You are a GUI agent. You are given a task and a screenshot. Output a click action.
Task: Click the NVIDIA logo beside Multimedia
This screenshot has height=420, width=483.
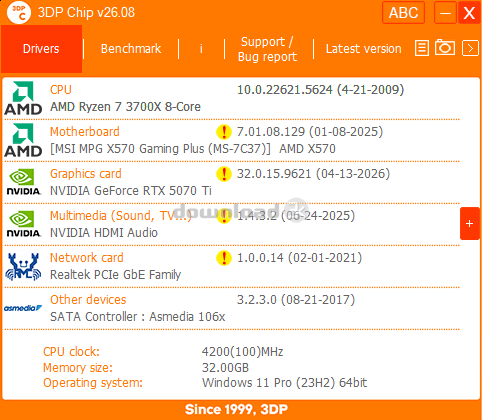23,224
